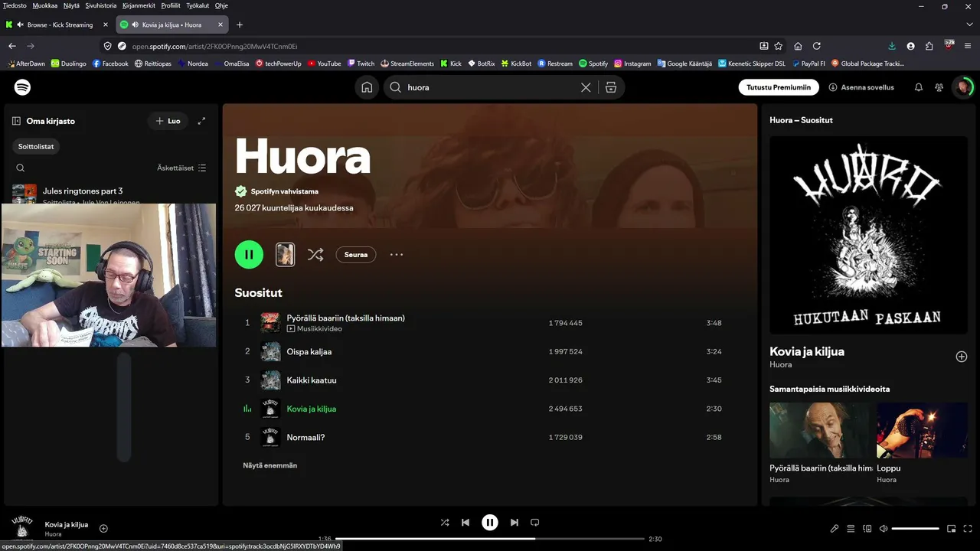The height and width of the screenshot is (551, 980).
Task: Open the YouTube bookmark
Action: pyautogui.click(x=324, y=64)
